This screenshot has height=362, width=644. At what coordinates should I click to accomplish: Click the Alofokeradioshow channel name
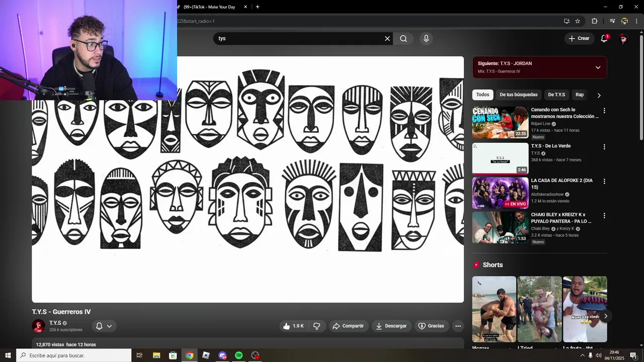tap(547, 194)
